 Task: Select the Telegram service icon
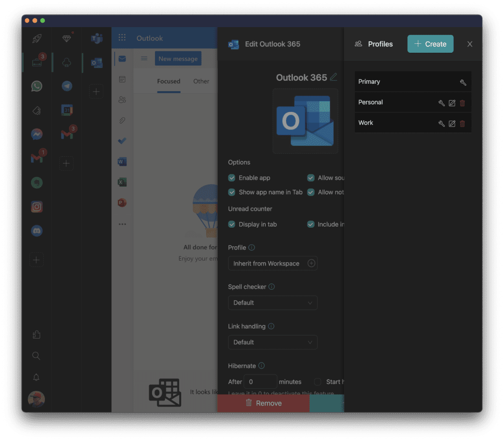[x=66, y=86]
